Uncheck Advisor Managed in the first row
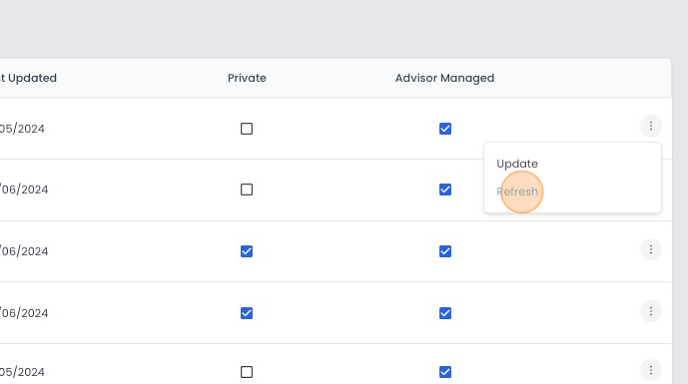The height and width of the screenshot is (384, 688). [445, 129]
